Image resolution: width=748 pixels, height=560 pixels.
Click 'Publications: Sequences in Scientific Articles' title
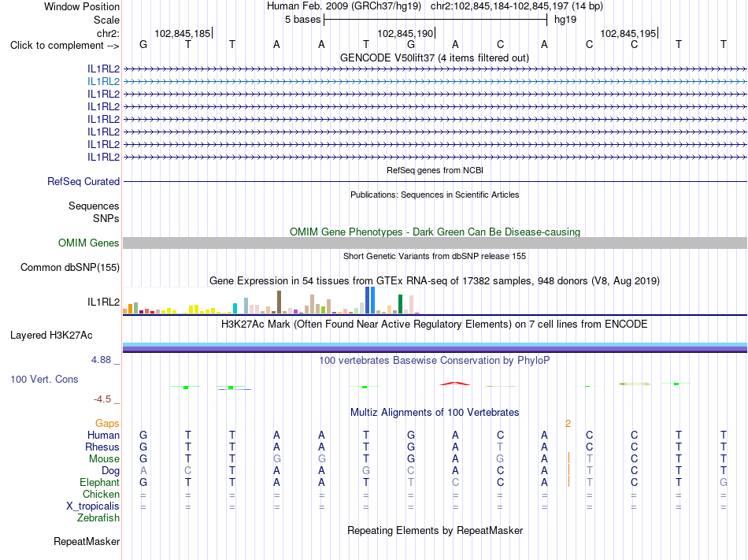(x=435, y=195)
